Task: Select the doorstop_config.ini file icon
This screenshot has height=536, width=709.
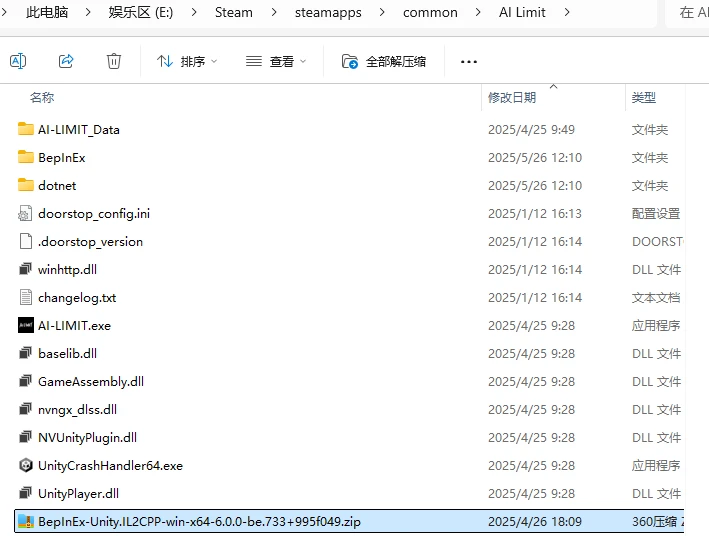Action: click(25, 213)
